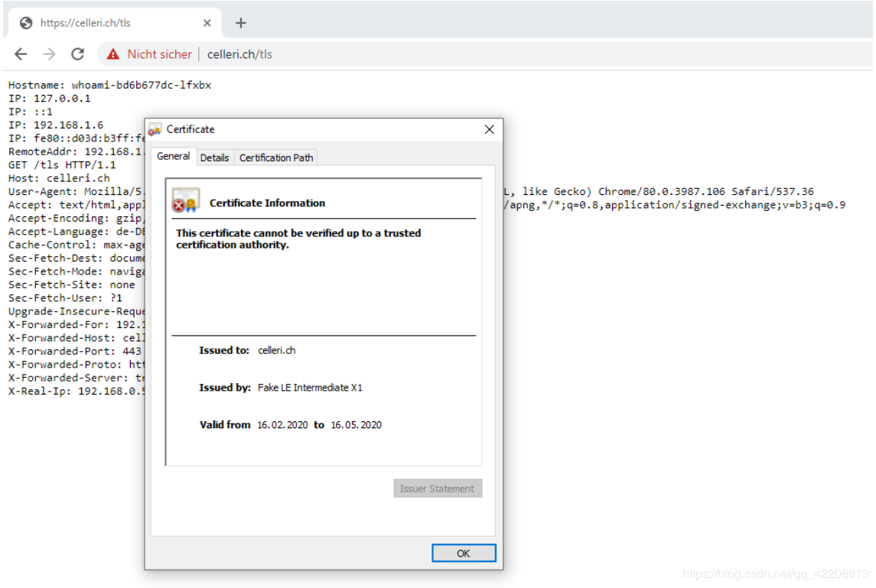Click the browser forward arrow
Viewport: 876px width, 588px height.
click(49, 54)
